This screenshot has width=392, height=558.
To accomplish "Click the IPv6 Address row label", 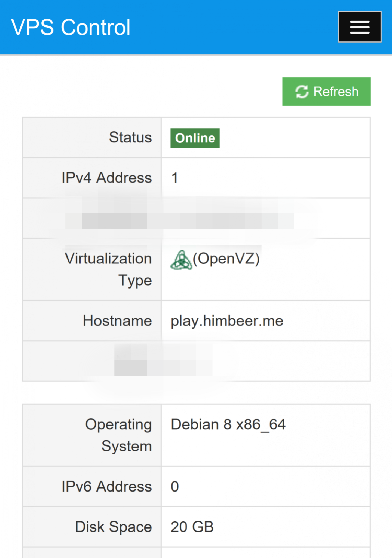I will [x=107, y=487].
